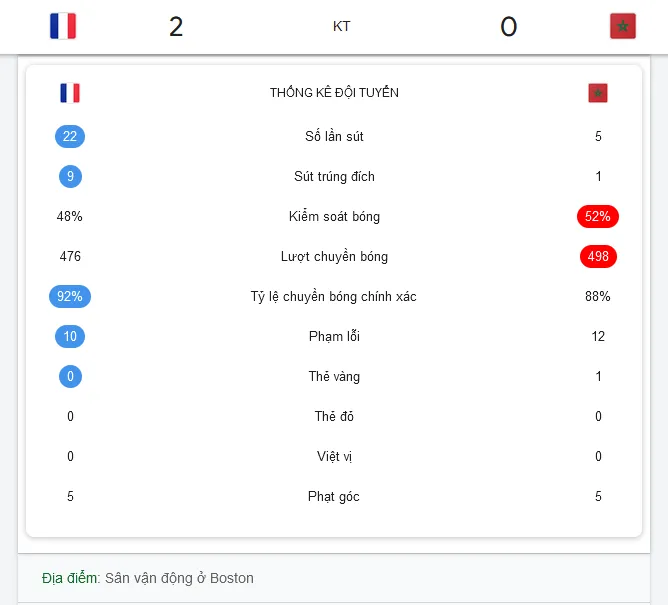Click Sân vận động ở Boston text
Image resolution: width=668 pixels, height=605 pixels.
[179, 578]
